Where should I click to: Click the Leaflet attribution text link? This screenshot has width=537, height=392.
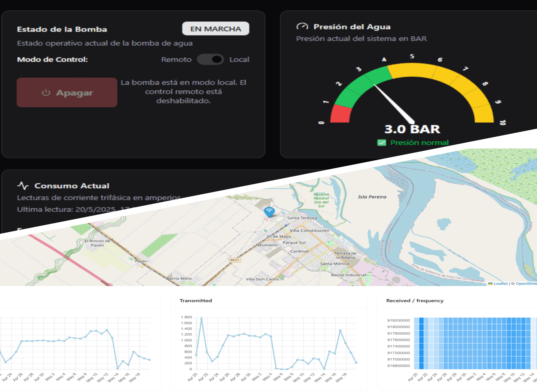pyautogui.click(x=501, y=284)
